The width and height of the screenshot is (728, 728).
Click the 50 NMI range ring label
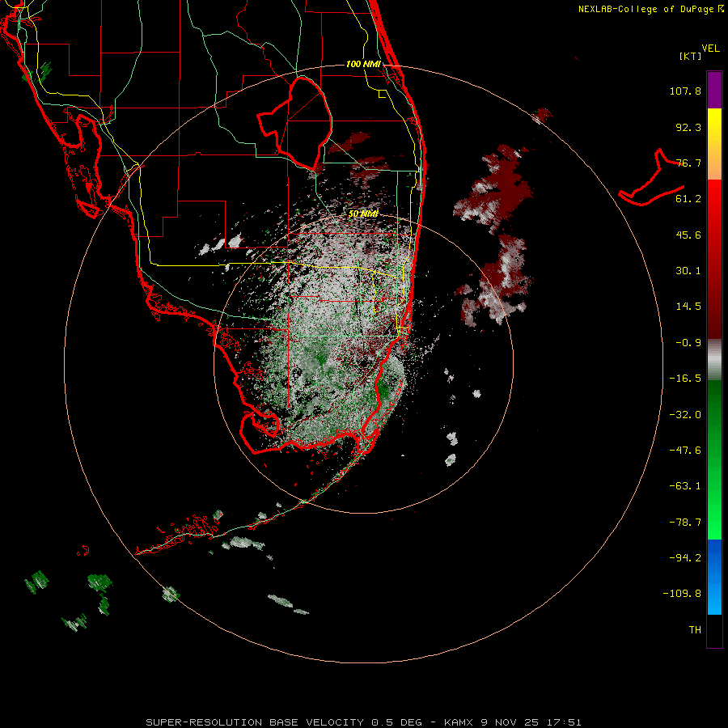(x=363, y=214)
